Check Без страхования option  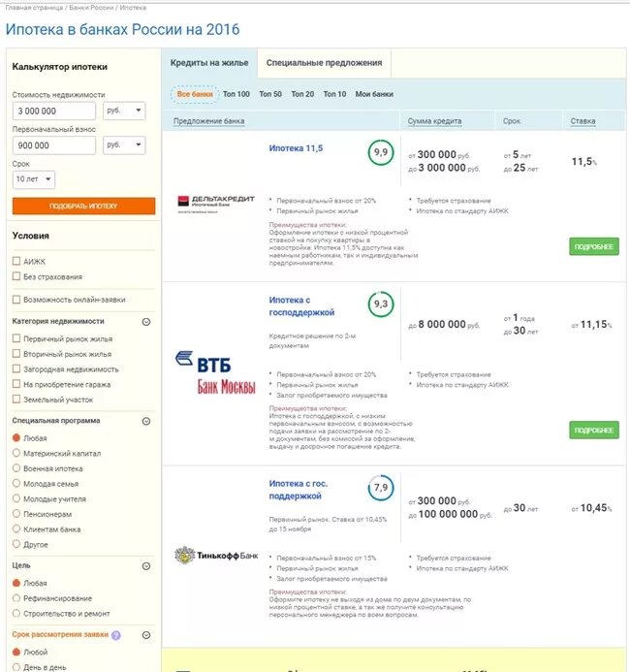coord(16,276)
